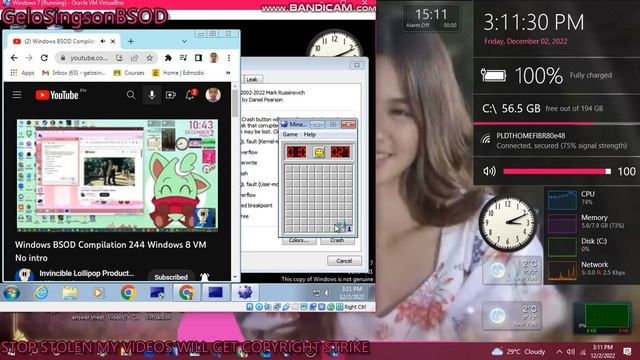Mute the YouTube tab via speaker icon
Image resolution: width=640 pixels, height=360 pixels.
click(x=103, y=41)
